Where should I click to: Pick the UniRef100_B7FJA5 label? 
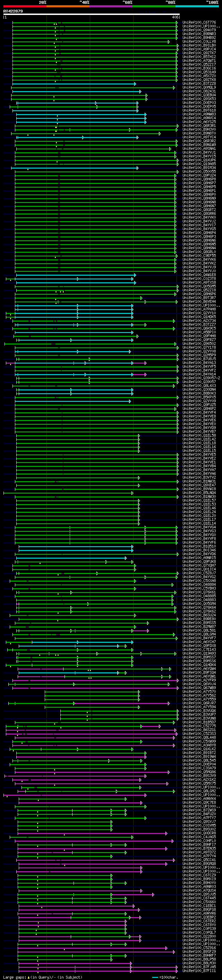[199, 967]
